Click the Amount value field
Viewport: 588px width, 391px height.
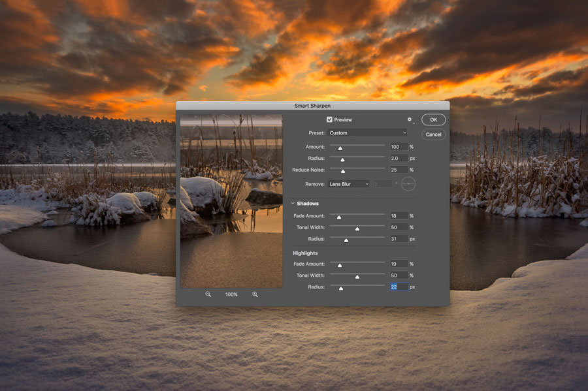click(399, 147)
